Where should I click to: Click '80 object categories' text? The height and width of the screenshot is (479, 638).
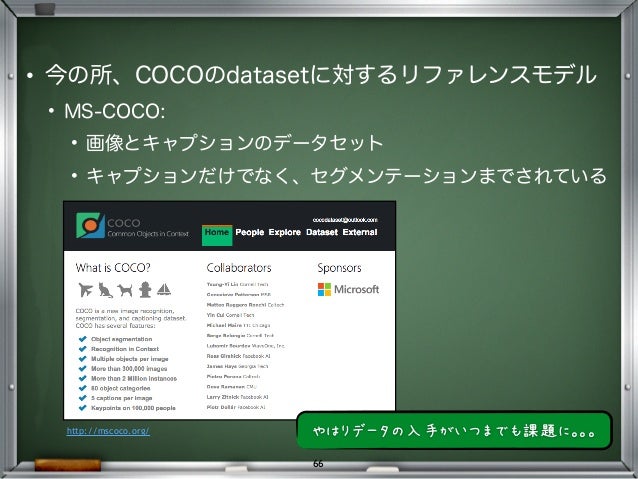[x=120, y=388]
